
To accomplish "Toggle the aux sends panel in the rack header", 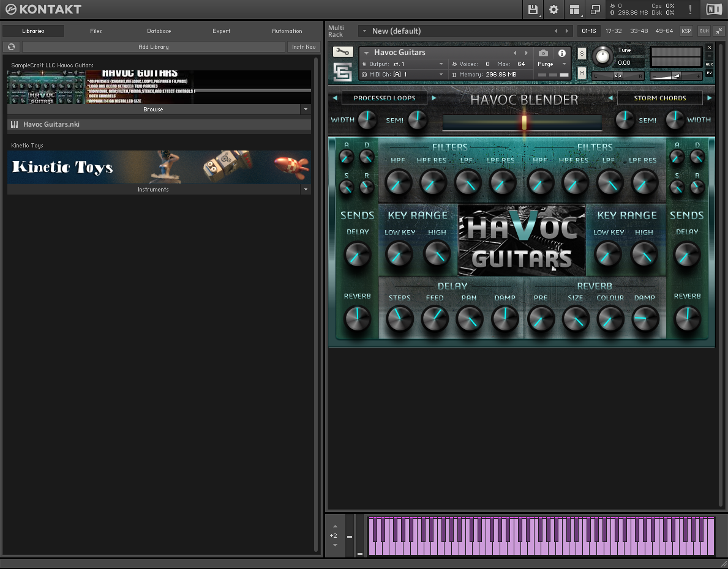I will (x=704, y=31).
